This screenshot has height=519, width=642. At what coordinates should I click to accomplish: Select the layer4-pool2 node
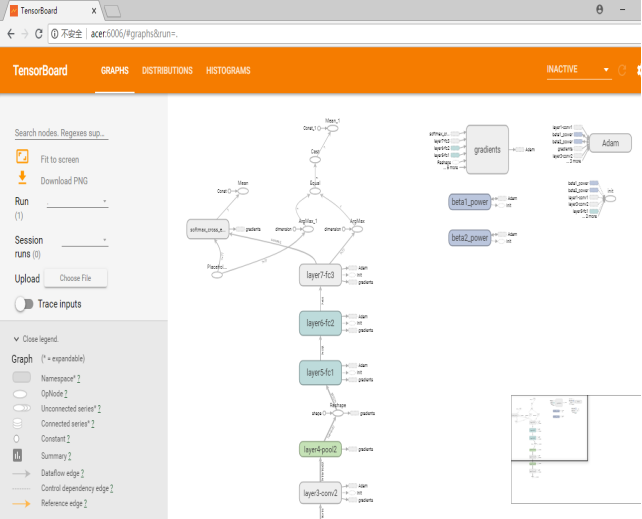click(x=320, y=449)
